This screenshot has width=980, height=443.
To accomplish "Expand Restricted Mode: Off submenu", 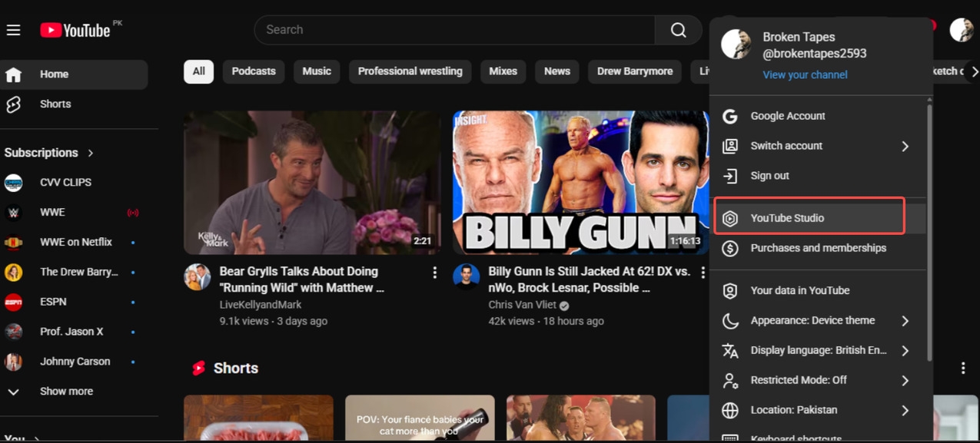I will click(905, 380).
